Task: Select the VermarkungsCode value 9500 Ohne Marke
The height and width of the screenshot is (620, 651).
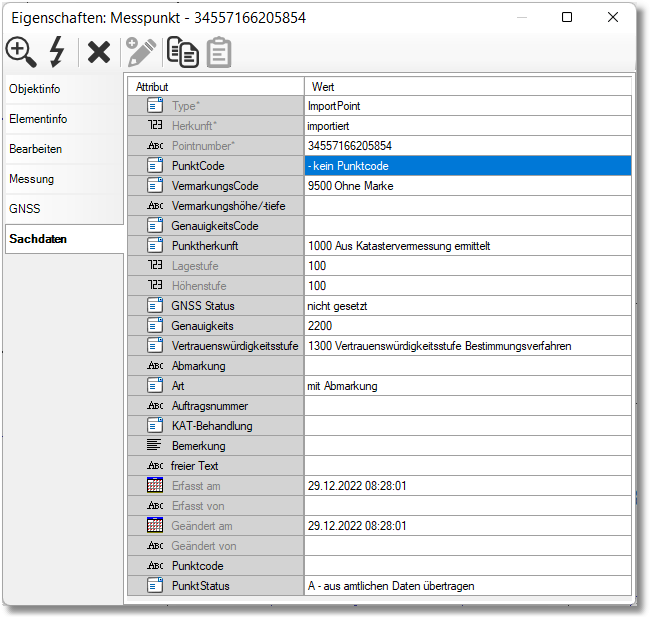Action: [467, 186]
